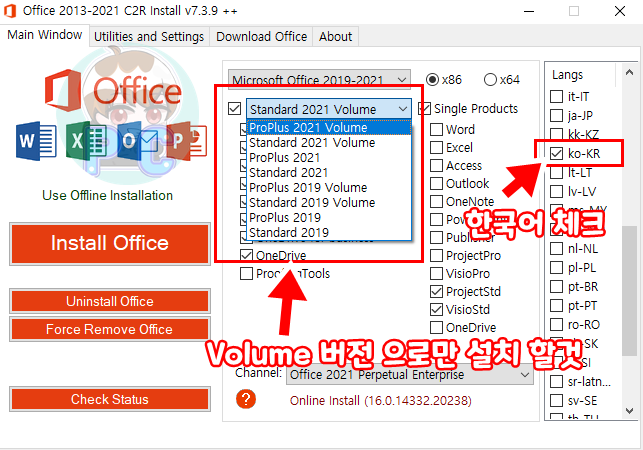643x450 pixels.
Task: Enable the nl-NL language checkbox
Action: [x=556, y=249]
